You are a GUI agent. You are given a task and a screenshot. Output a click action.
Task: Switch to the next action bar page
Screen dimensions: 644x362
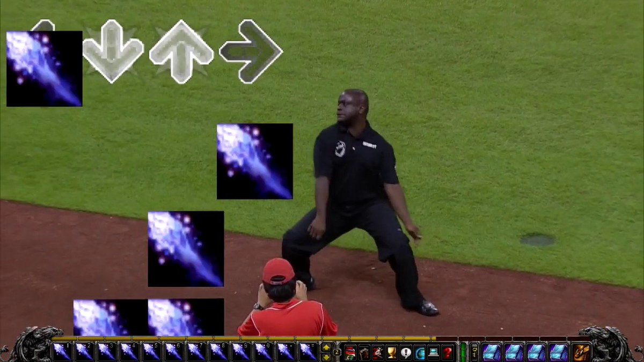(x=326, y=357)
